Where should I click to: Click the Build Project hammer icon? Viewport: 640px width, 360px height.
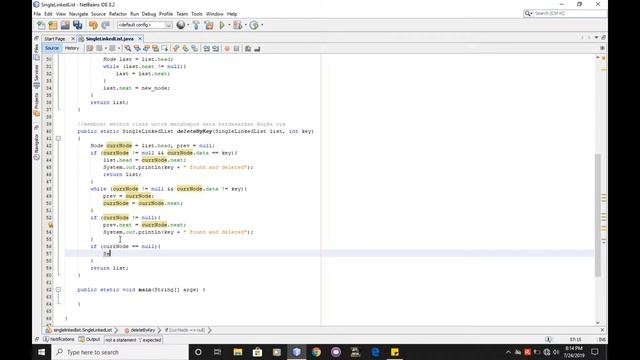tap(196, 25)
